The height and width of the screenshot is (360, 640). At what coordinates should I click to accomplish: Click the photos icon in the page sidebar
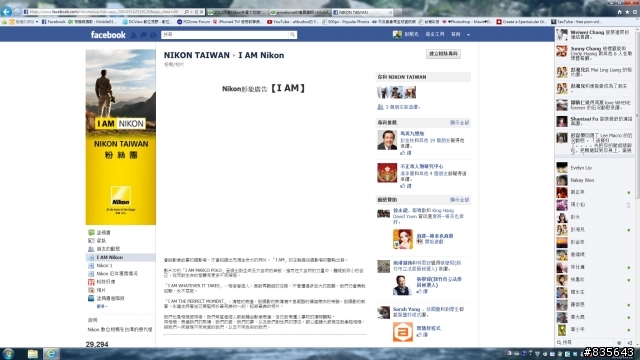91,290
